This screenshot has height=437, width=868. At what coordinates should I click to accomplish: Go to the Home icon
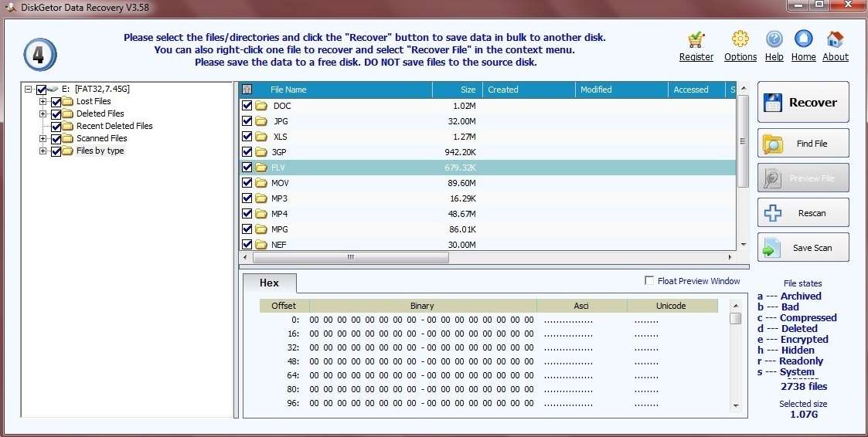tap(803, 39)
